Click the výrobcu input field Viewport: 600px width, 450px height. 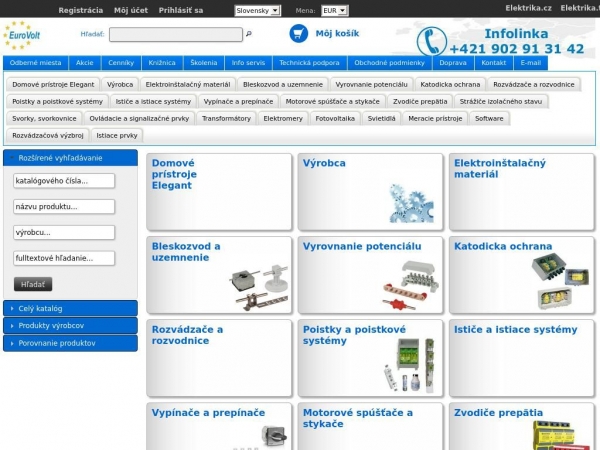point(64,233)
